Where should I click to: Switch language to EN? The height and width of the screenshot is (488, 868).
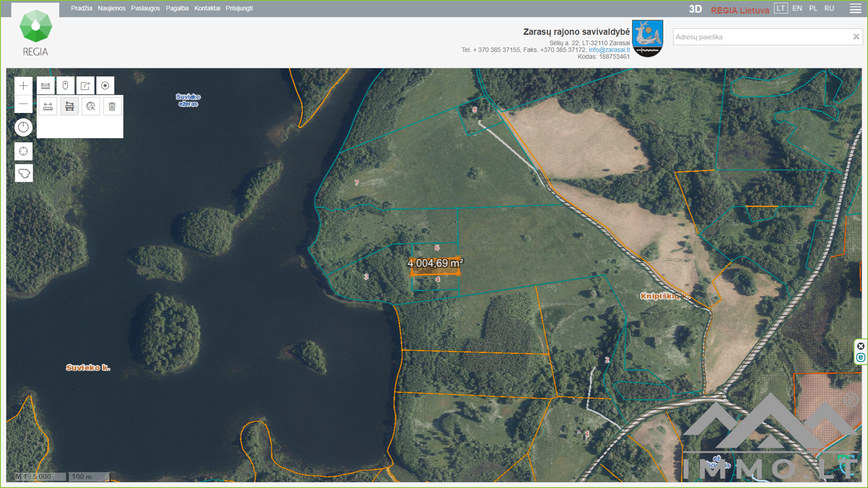(797, 8)
